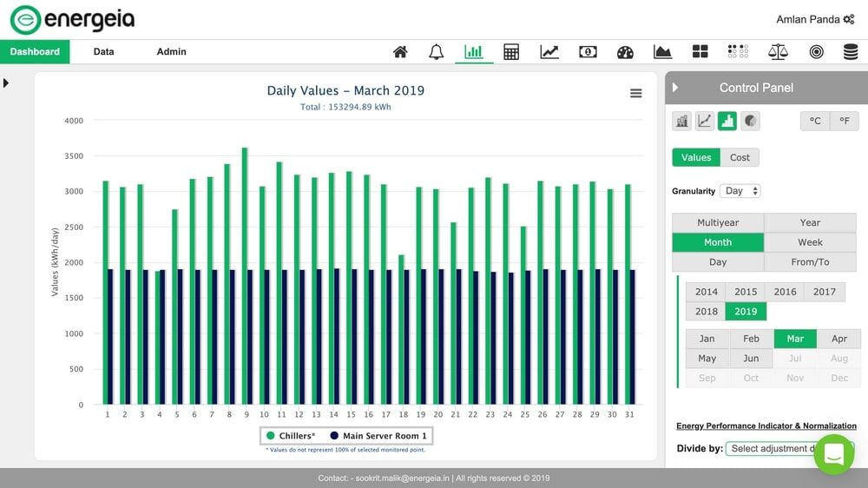This screenshot has height=488, width=868.
Task: Open the chart hamburger export menu
Action: [635, 94]
